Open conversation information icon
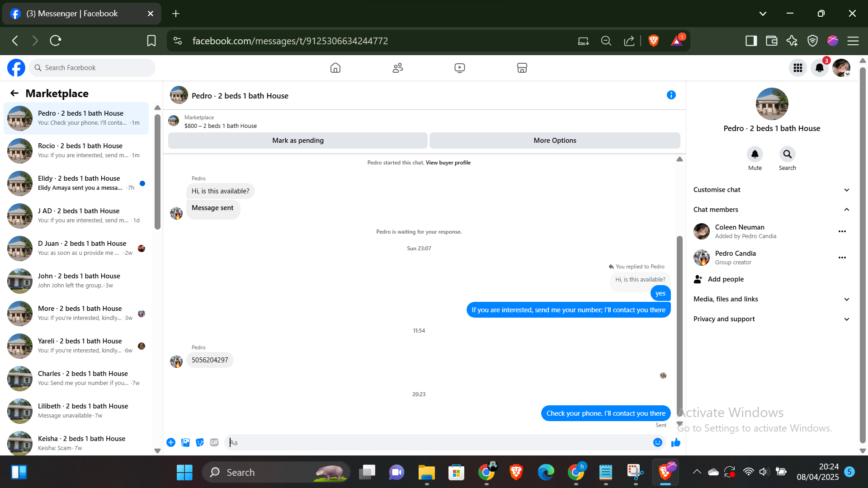The image size is (868, 488). tap(671, 95)
